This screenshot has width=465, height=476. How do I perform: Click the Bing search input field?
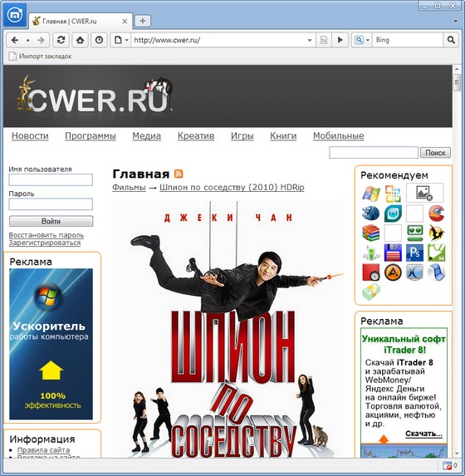[x=408, y=40]
